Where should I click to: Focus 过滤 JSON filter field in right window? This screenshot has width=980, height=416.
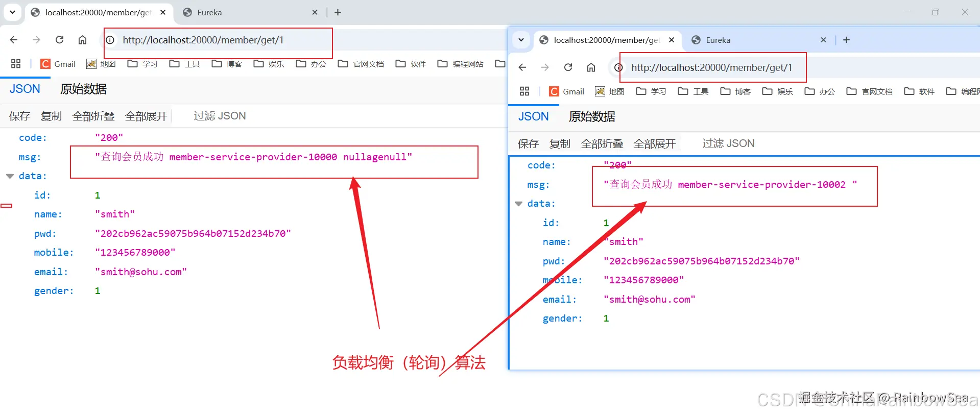(729, 144)
